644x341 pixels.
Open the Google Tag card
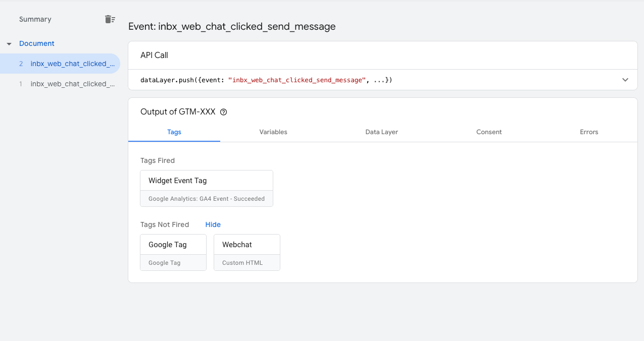coord(173,252)
